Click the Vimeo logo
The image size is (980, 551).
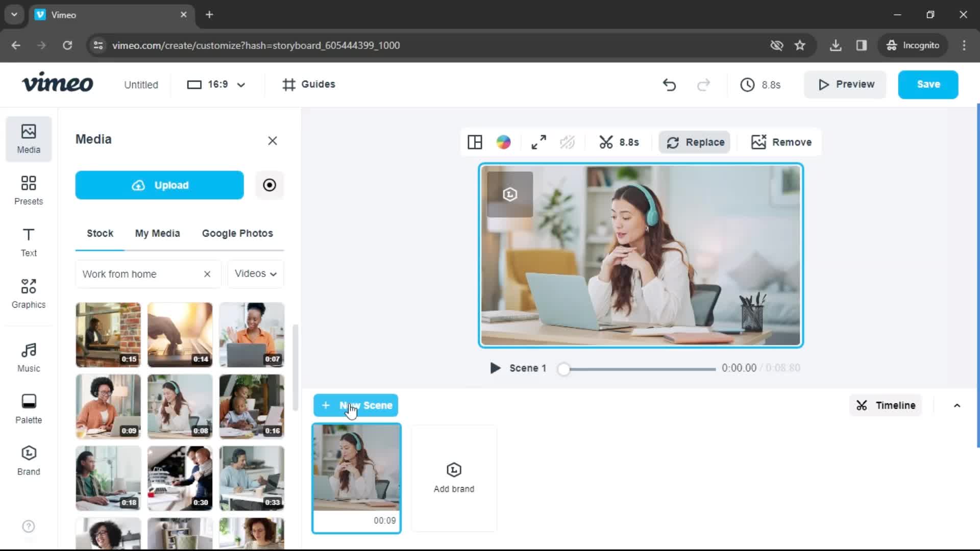(57, 83)
